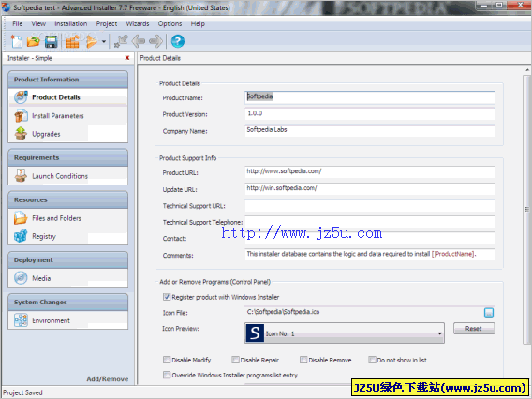The height and width of the screenshot is (399, 532).
Task: Open the Help menu
Action: coord(198,23)
